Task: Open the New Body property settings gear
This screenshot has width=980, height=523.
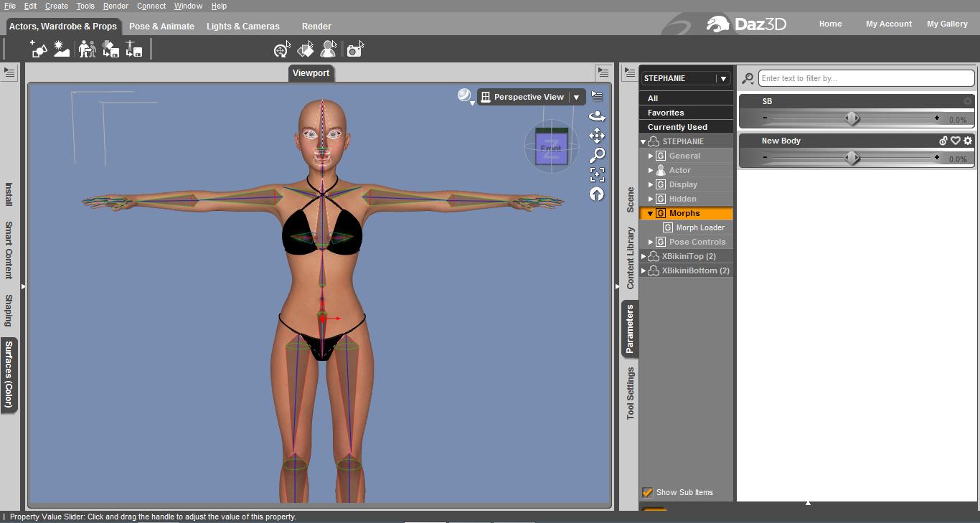Action: click(968, 141)
